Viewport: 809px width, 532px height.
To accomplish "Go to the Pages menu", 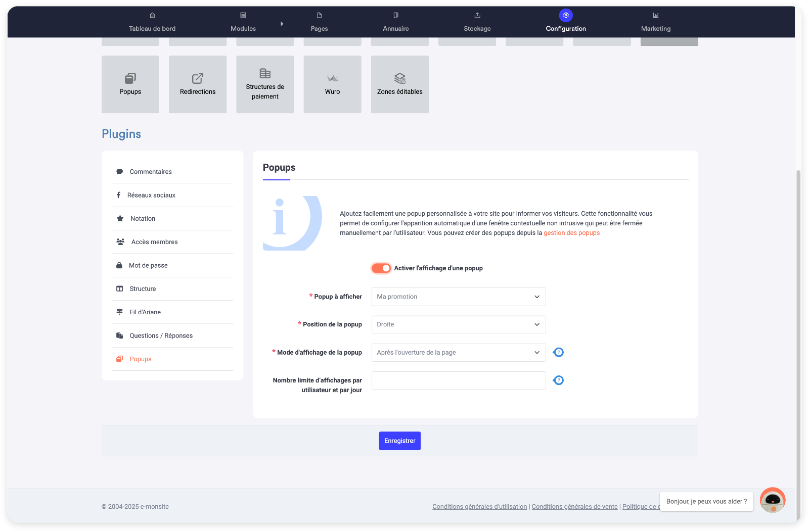I will coord(319,22).
